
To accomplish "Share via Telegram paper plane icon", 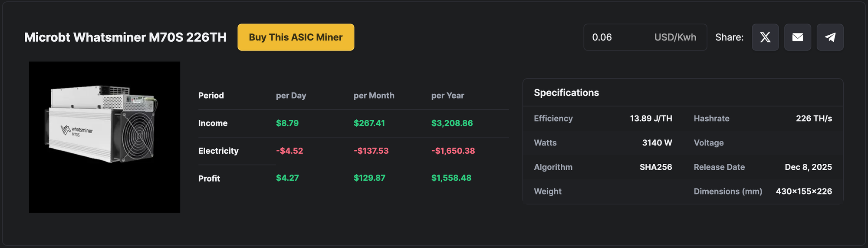I will click(830, 37).
